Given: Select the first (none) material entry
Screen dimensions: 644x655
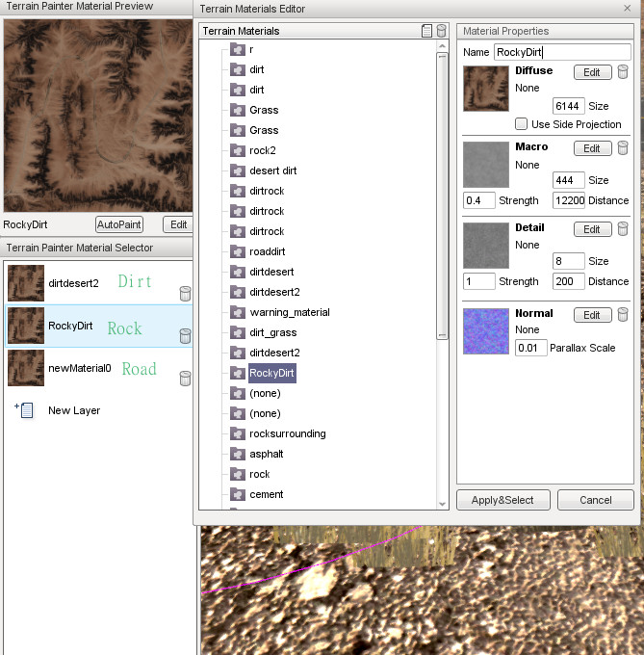Looking at the screenshot, I should (265, 394).
